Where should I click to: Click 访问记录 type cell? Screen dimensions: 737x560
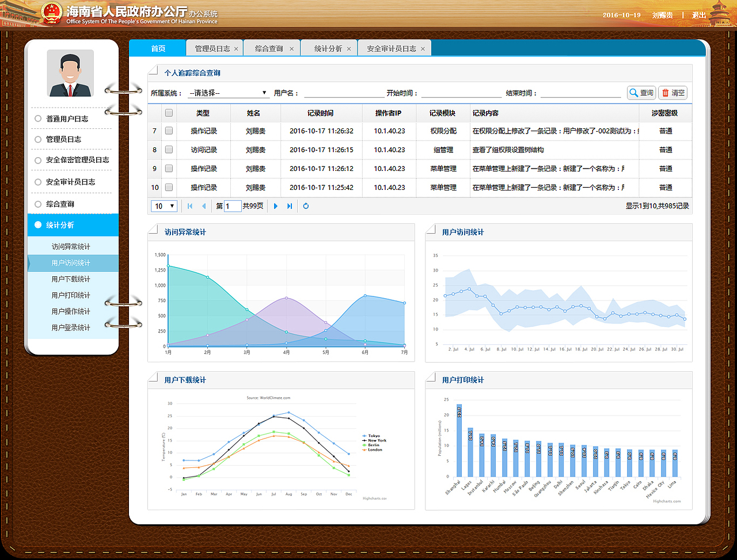click(204, 150)
